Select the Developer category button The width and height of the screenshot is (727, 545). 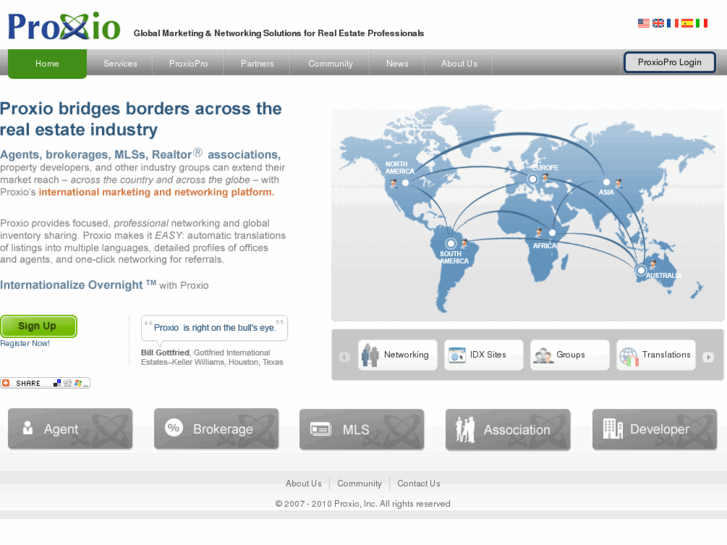click(655, 430)
